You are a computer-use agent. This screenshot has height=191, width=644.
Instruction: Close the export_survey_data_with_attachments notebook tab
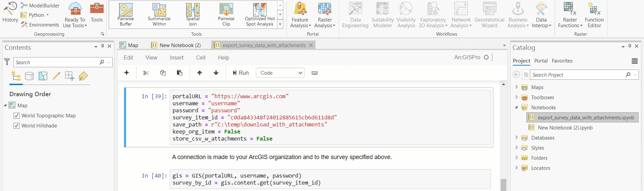point(311,45)
